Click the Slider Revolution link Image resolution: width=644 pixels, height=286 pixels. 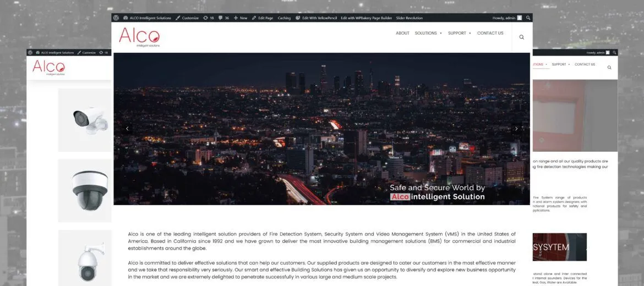(410, 18)
